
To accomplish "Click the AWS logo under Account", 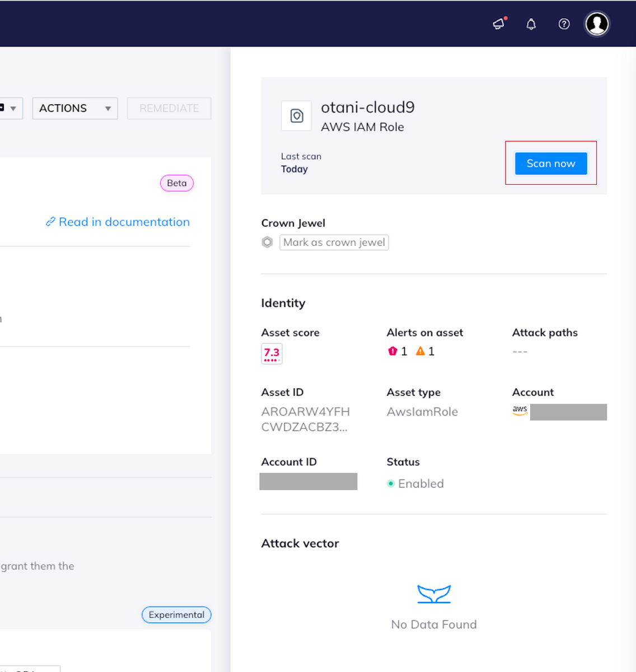I will click(x=520, y=410).
